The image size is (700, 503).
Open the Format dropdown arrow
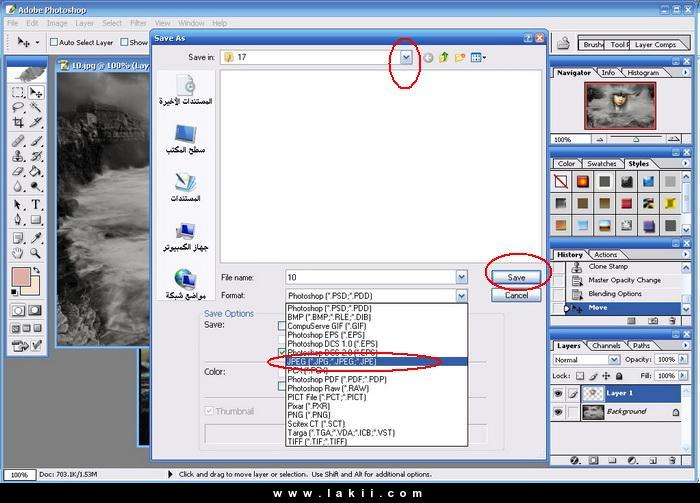tap(462, 295)
